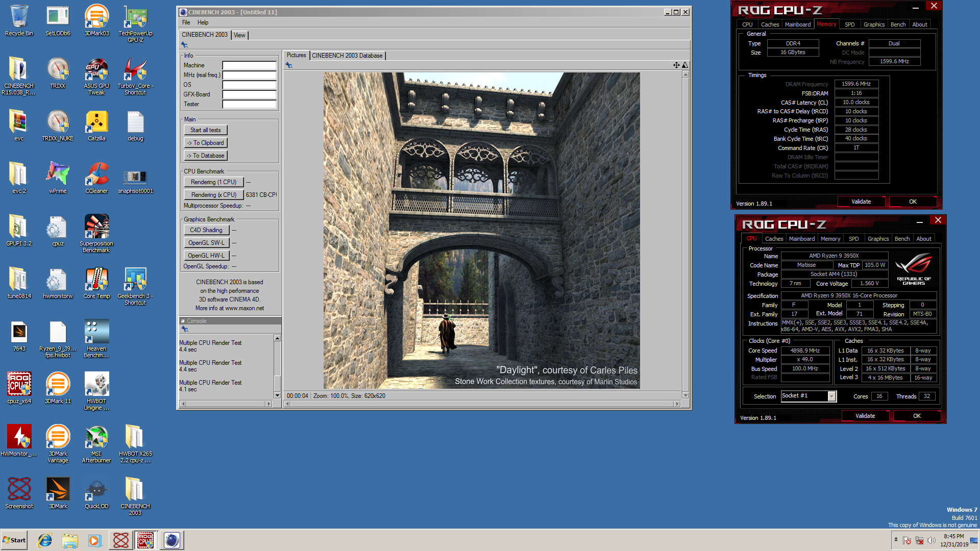This screenshot has width=980, height=551.
Task: Select the Pictures tab
Action: 296,55
